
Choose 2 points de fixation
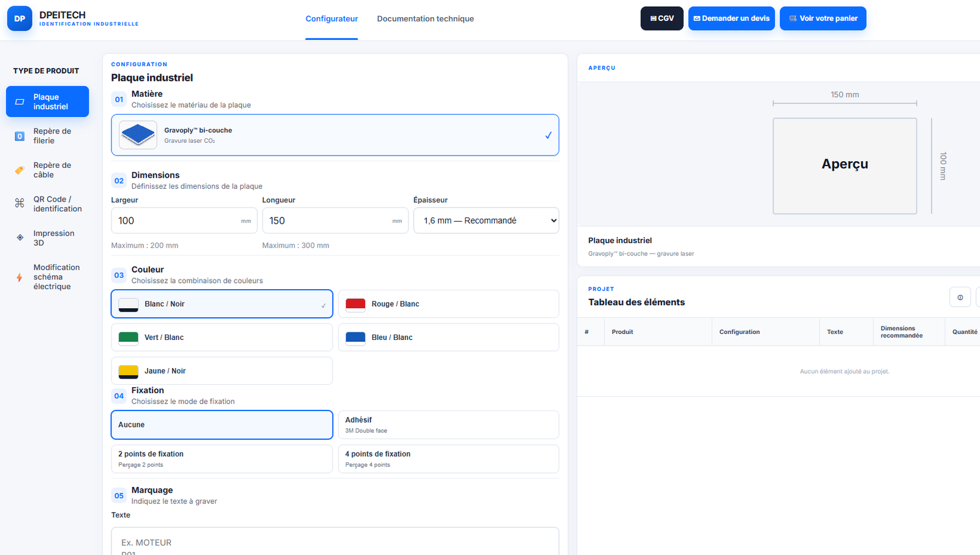(x=222, y=459)
